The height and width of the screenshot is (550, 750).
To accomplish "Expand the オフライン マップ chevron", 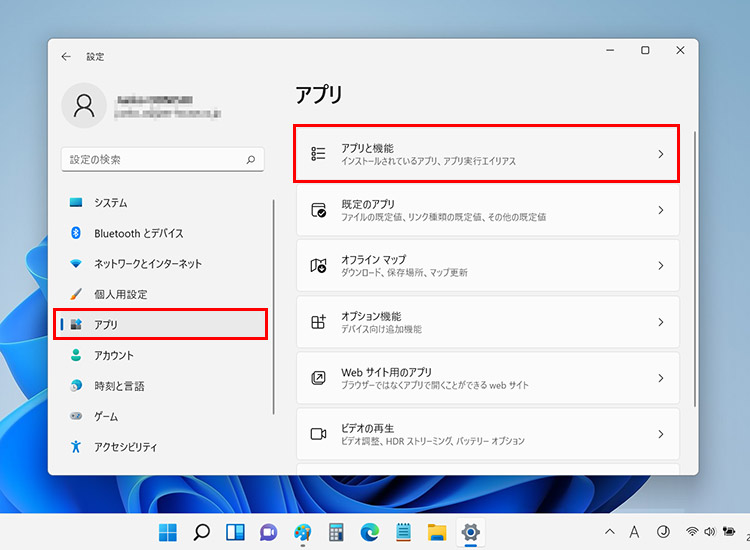I will [660, 266].
